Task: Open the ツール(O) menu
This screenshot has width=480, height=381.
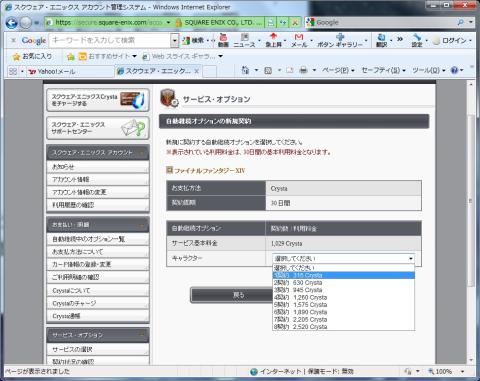Action: click(428, 70)
